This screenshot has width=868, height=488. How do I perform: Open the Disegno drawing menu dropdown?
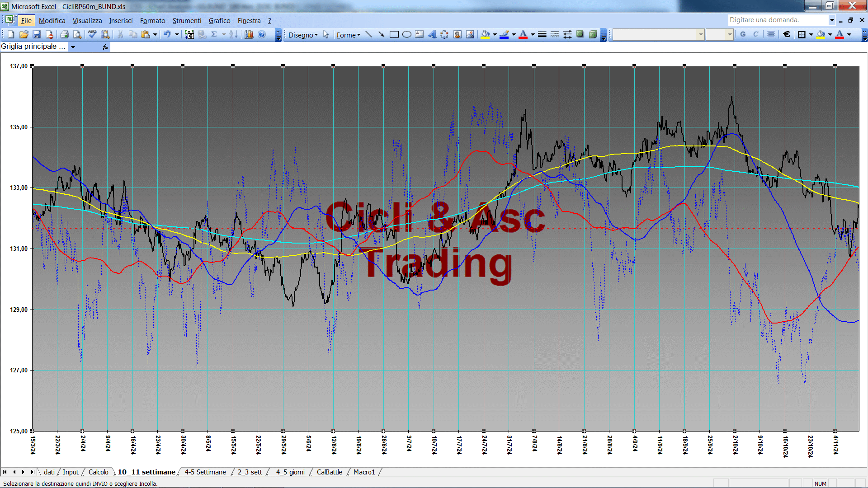(x=303, y=35)
